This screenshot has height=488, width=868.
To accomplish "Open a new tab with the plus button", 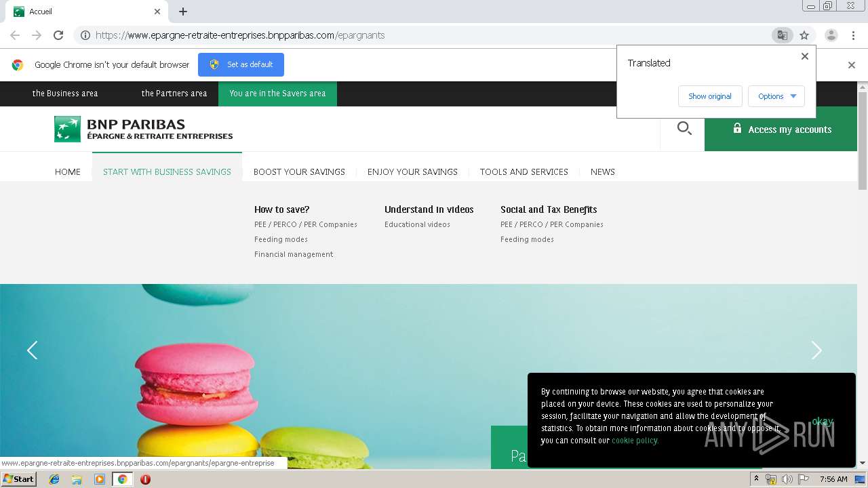I will click(x=183, y=12).
